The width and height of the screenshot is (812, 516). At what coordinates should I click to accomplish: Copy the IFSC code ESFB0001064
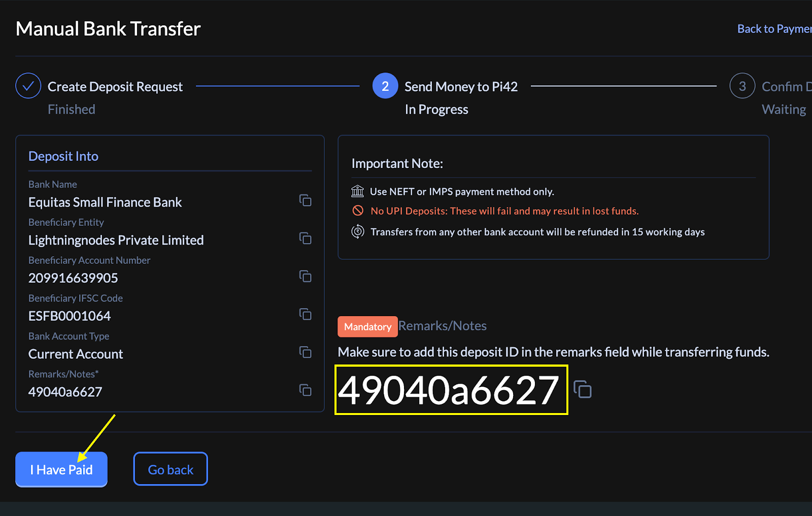pos(305,315)
